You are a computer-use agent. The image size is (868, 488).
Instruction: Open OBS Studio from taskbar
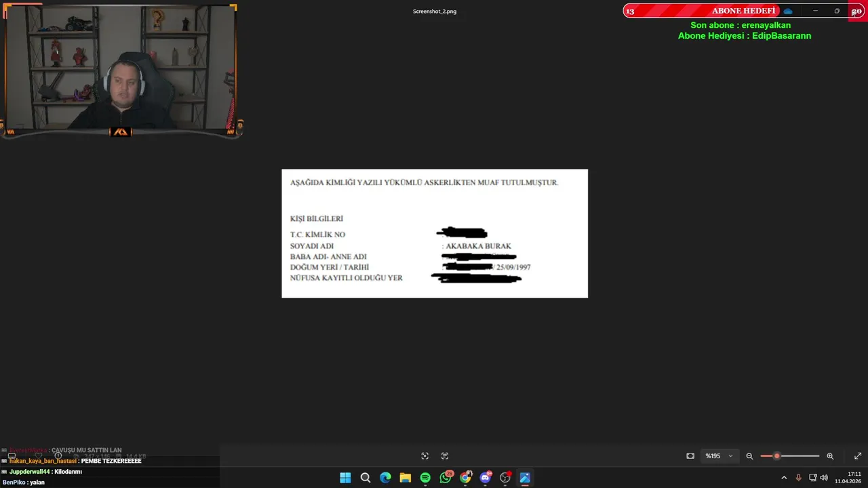pyautogui.click(x=505, y=478)
